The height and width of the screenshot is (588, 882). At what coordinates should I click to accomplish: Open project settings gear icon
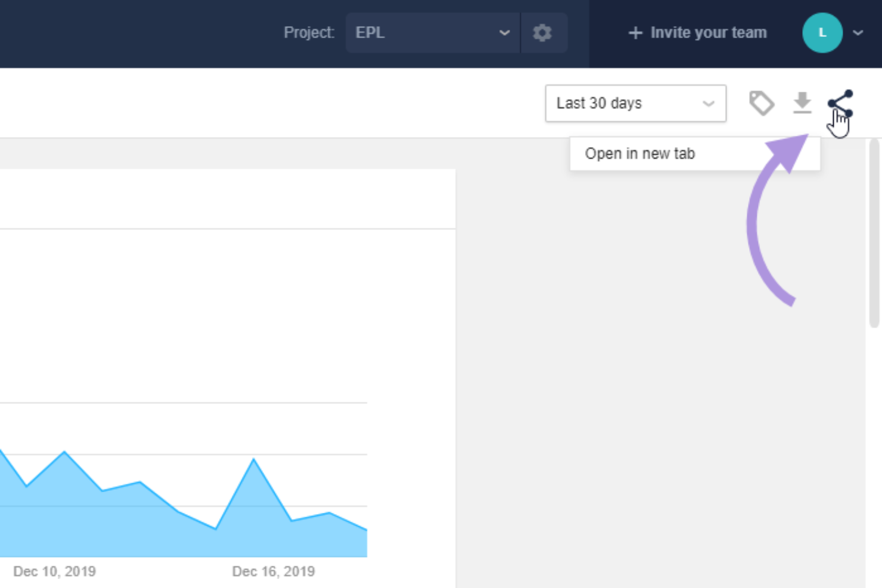click(542, 33)
